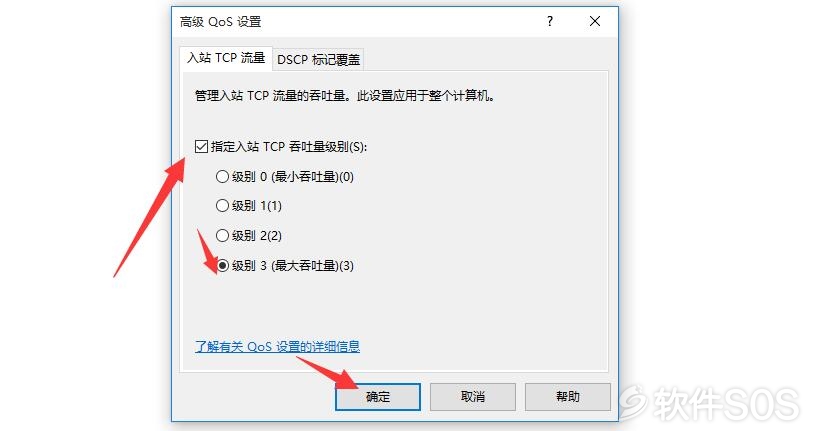Click the 软件SOS watermark swirl logo
This screenshot has height=431, width=813.
pyautogui.click(x=634, y=402)
